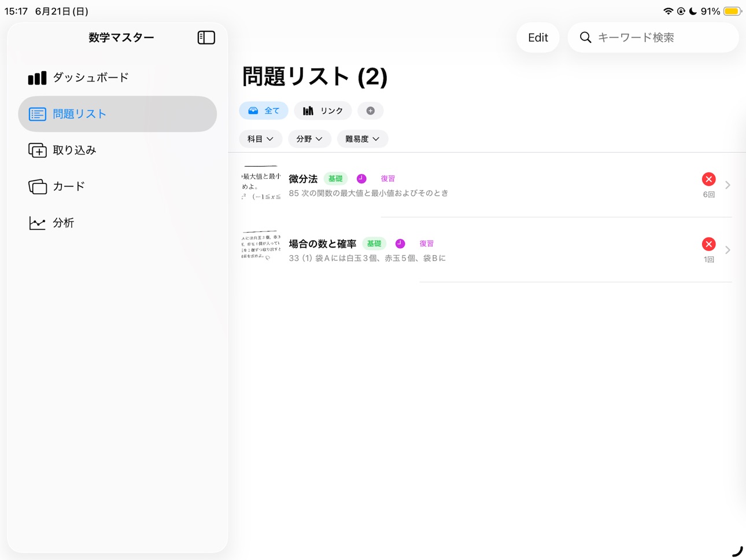746x560 pixels.
Task: Select the 問題リスト list icon
Action: (38, 114)
